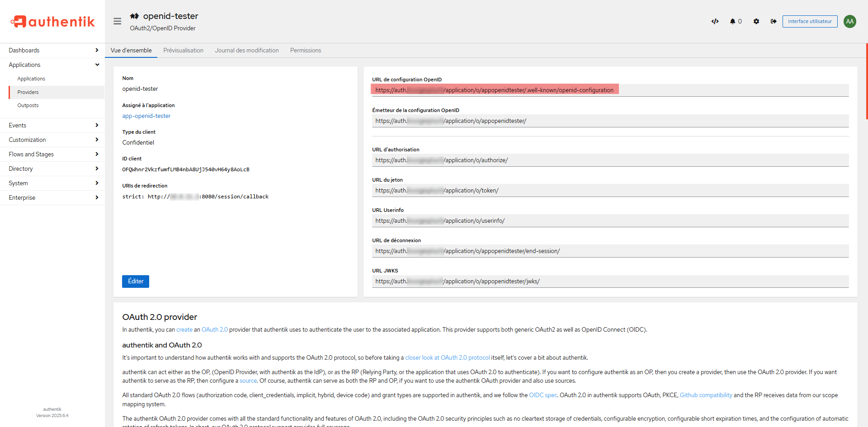Viewport: 868px width, 427px height.
Task: Expand the Events sidebar section
Action: pos(52,125)
